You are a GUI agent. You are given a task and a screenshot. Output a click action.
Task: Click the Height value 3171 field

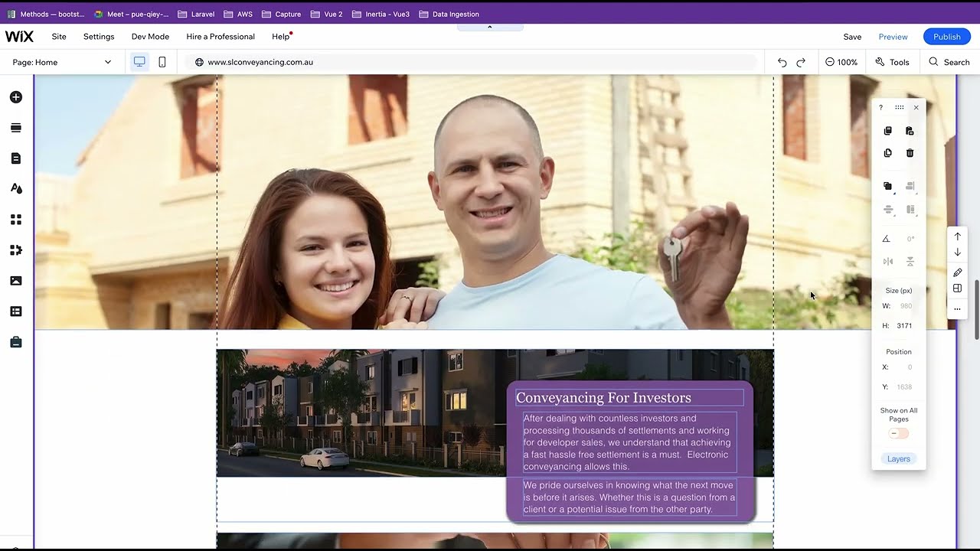pos(905,326)
